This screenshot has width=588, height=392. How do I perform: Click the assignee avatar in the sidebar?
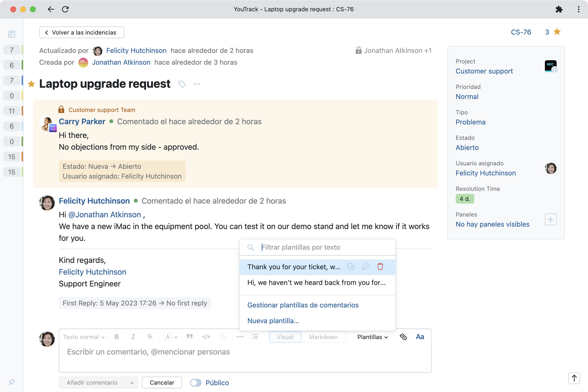pos(551,168)
